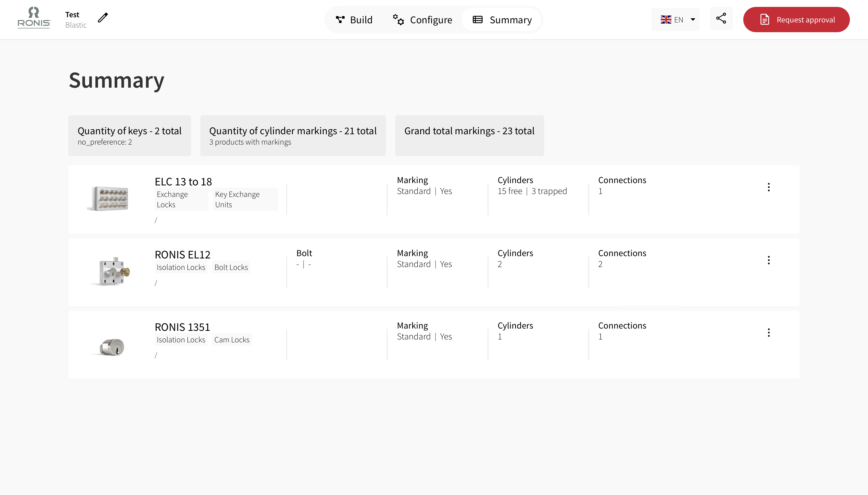868x495 pixels.
Task: Open three-dot menu for RONIS EL12
Action: point(769,260)
